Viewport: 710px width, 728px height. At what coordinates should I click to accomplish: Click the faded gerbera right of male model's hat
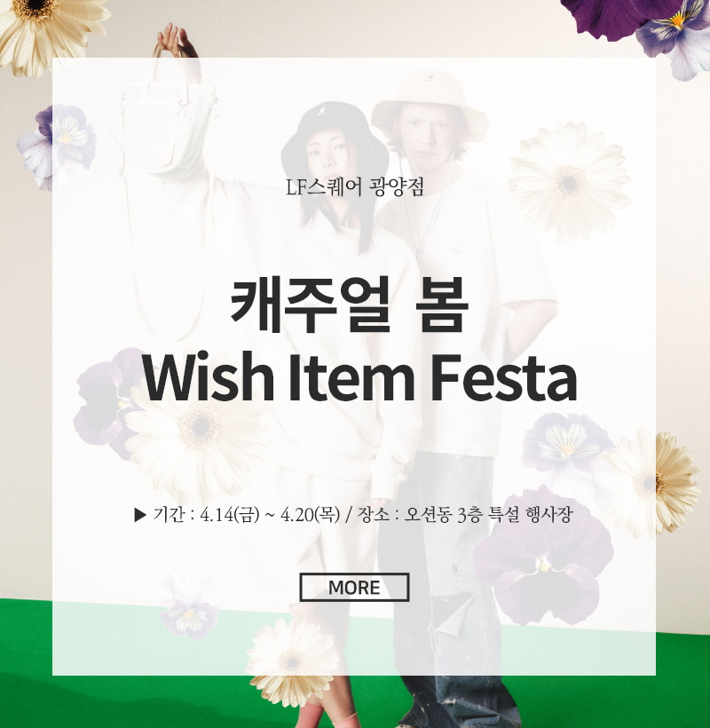pyautogui.click(x=570, y=181)
